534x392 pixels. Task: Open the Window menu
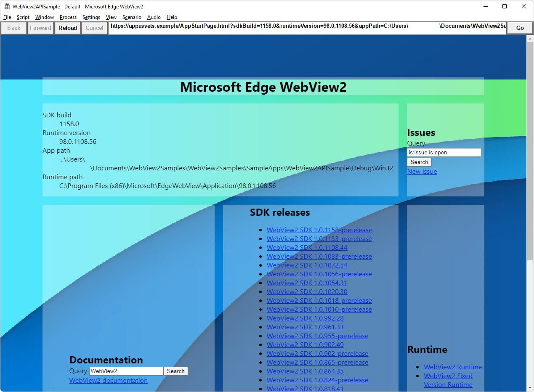click(44, 17)
